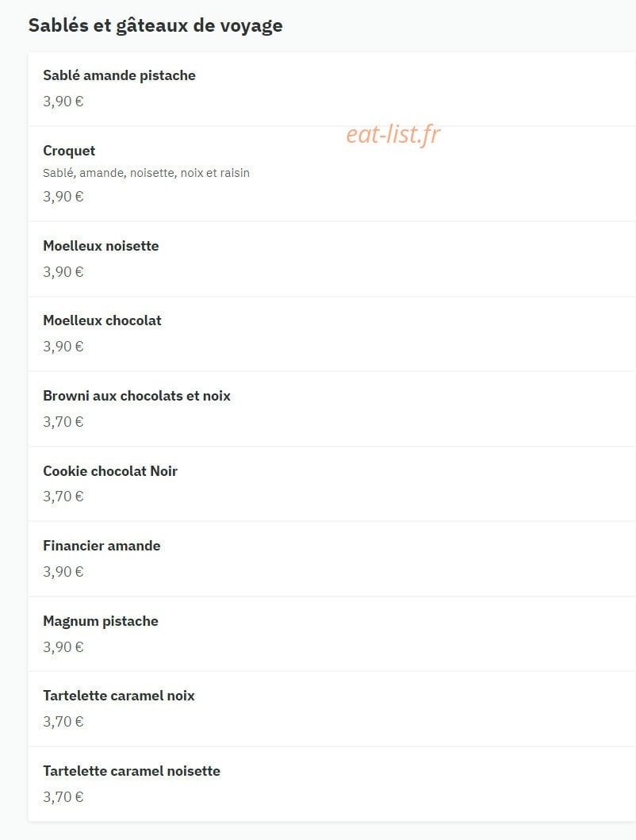Click the Financier amande entry

(x=331, y=558)
